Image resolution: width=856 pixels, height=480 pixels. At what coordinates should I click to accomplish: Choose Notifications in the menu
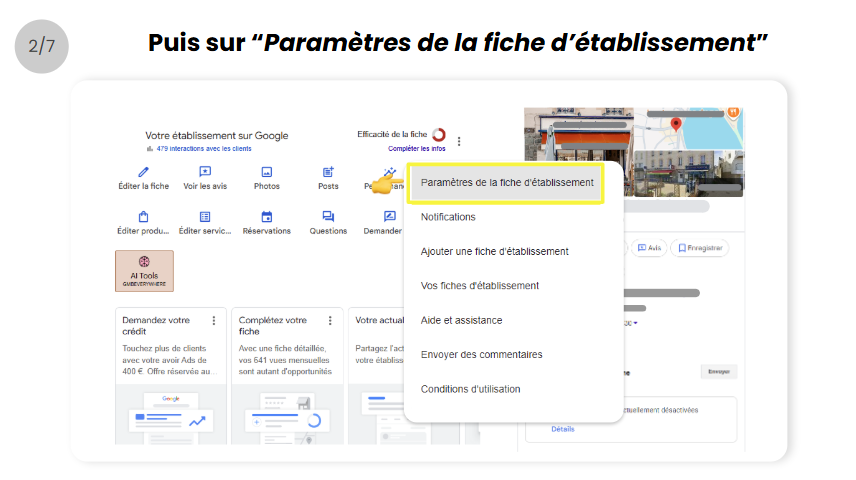click(448, 217)
